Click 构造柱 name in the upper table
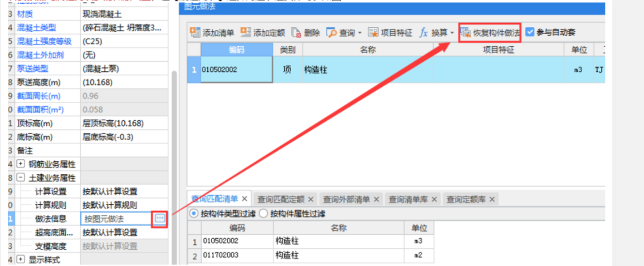644x266 pixels. pos(316,70)
